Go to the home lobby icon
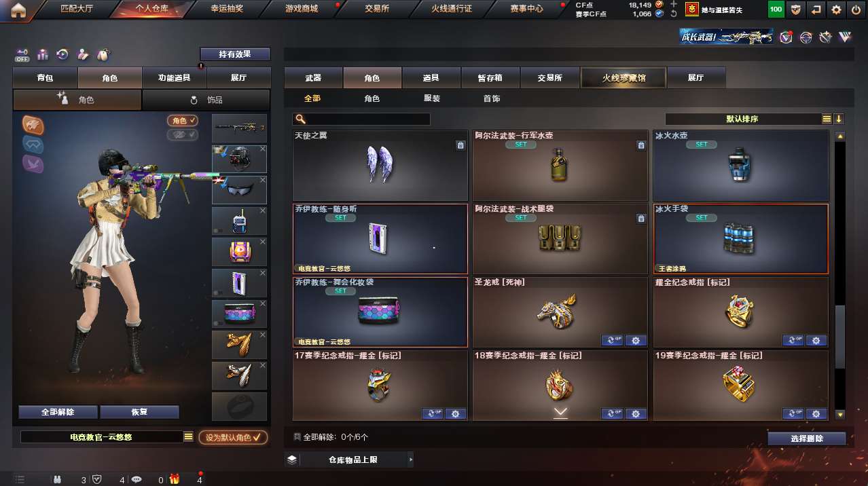The height and width of the screenshot is (486, 868). pyautogui.click(x=18, y=10)
